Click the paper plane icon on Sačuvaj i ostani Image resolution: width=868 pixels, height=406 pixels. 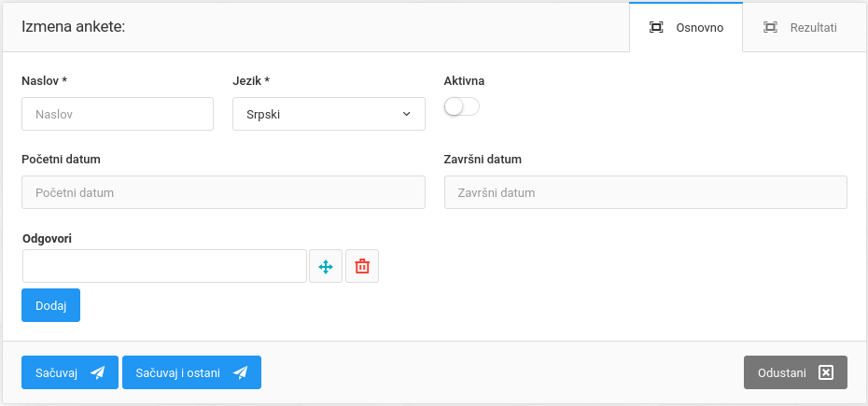241,373
